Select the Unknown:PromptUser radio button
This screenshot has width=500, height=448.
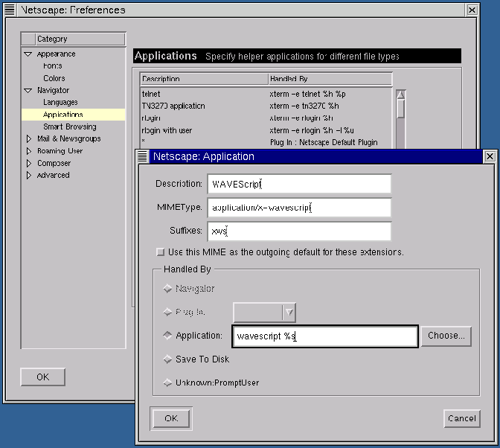click(167, 383)
